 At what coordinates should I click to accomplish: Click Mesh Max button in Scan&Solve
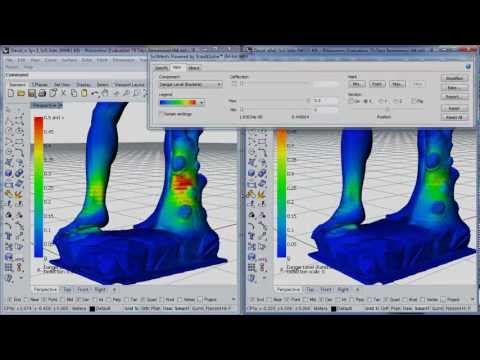[397, 84]
